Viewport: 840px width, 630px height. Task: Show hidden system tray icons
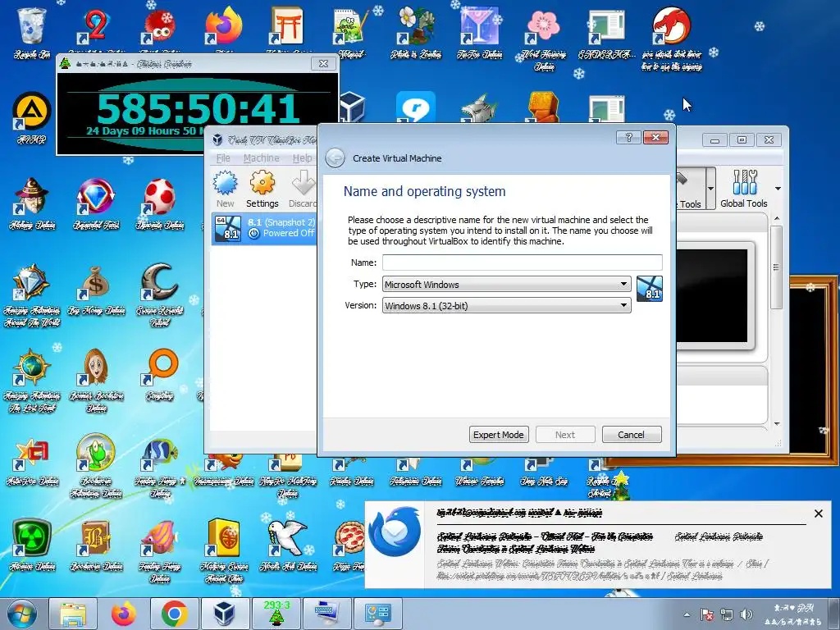(x=687, y=614)
